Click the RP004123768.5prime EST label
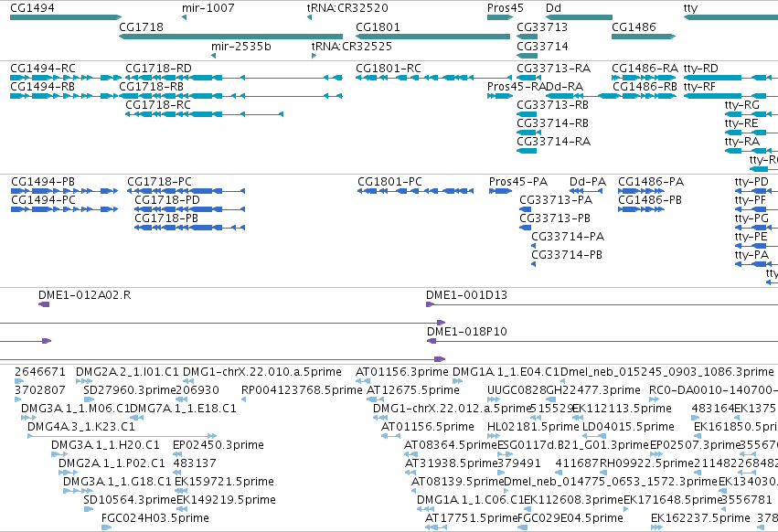This screenshot has width=778, height=532. coord(302,390)
